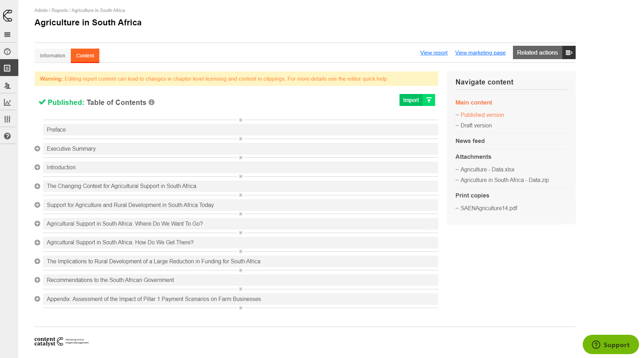Open the dashboard gauge icon
Image resolution: width=644 pixels, height=358 pixels.
click(7, 52)
